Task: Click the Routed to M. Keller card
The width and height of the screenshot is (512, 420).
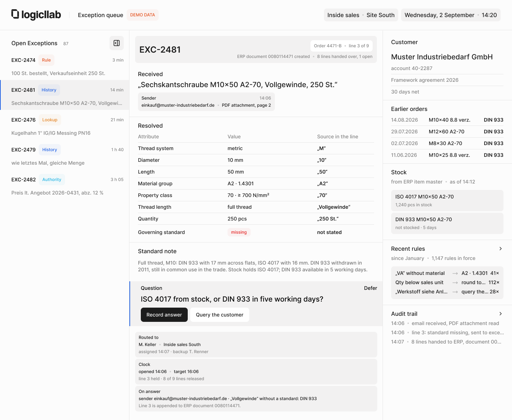Action: pyautogui.click(x=256, y=345)
